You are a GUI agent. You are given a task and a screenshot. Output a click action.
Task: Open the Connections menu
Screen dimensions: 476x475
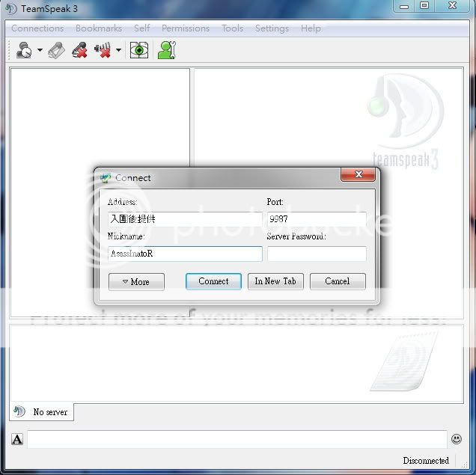pyautogui.click(x=37, y=28)
